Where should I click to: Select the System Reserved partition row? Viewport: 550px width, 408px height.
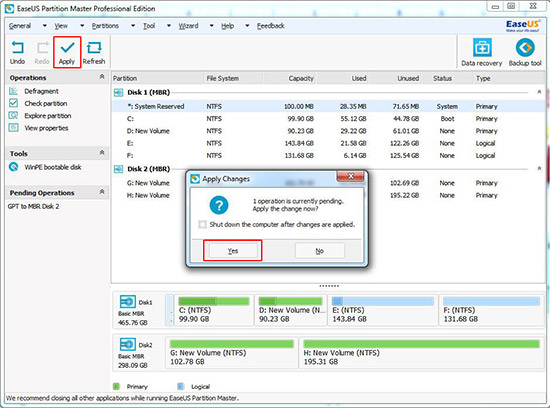click(328, 106)
